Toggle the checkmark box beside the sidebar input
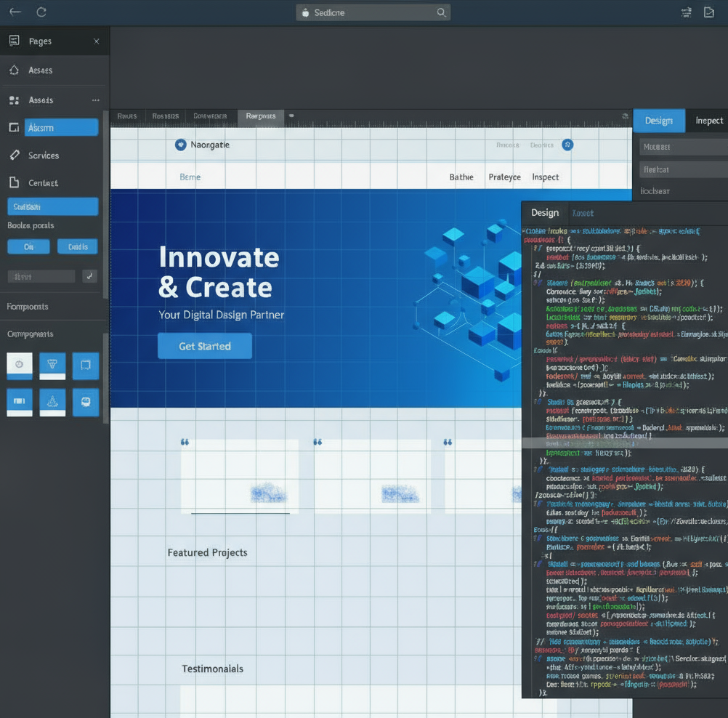Screen dimensions: 728x718 pyautogui.click(x=90, y=276)
